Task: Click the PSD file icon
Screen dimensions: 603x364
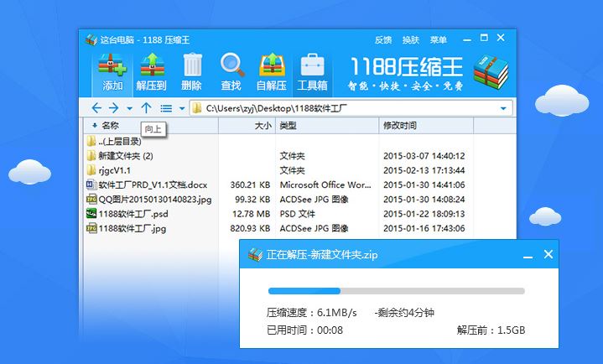Action: [91, 214]
